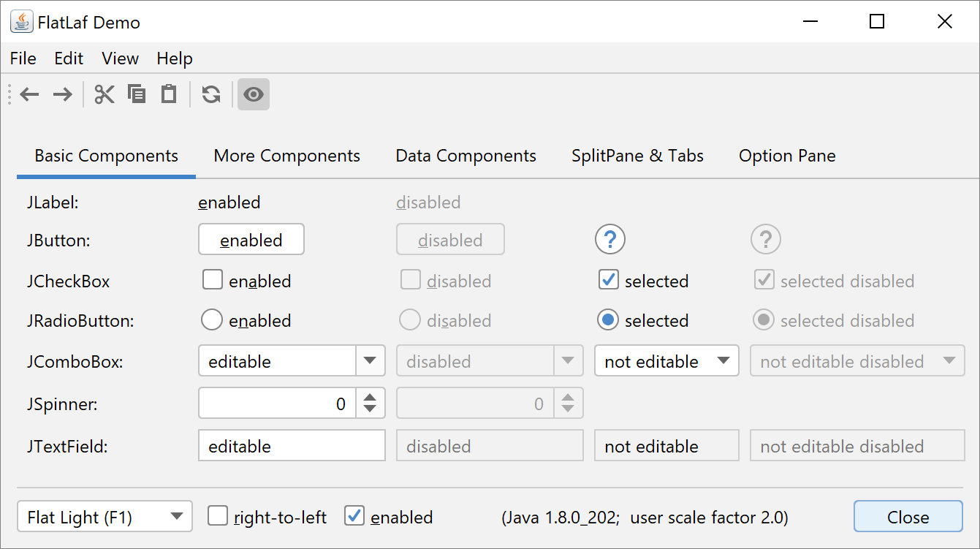Click the Refresh icon in toolbar

[x=211, y=94]
